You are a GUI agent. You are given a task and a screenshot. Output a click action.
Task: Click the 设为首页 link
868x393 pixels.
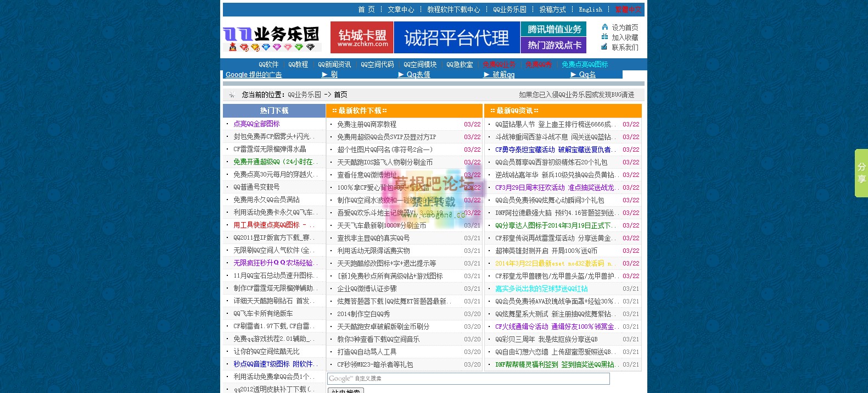pyautogui.click(x=625, y=27)
